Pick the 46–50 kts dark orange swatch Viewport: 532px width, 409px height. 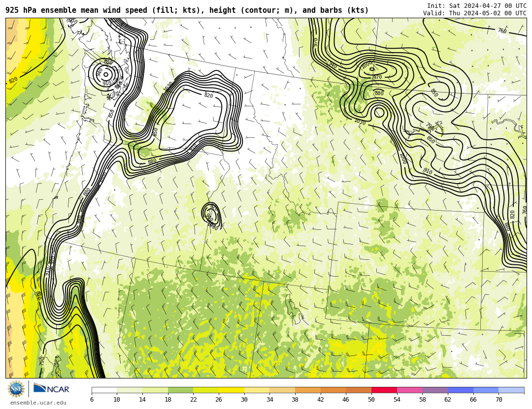click(x=359, y=390)
